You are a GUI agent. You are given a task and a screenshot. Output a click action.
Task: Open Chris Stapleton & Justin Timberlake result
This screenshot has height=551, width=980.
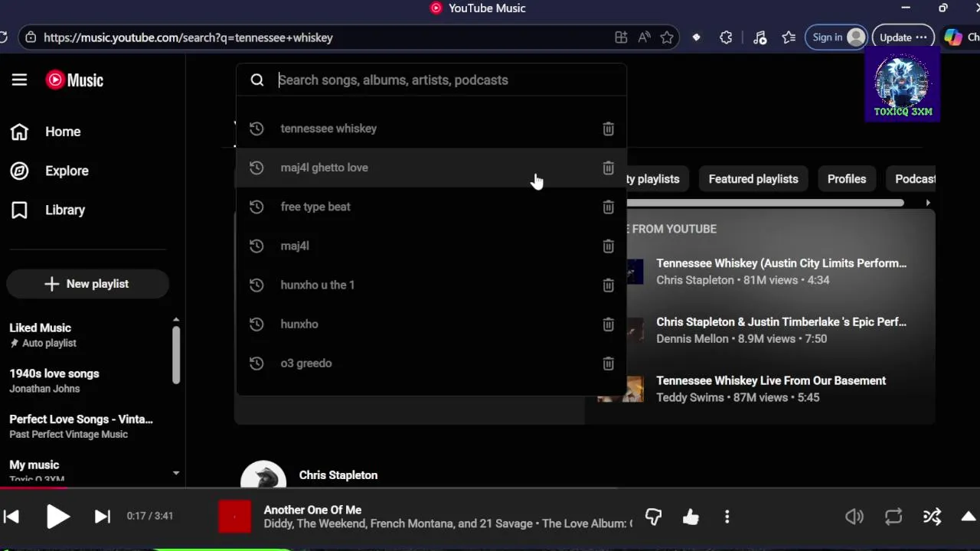[781, 322]
